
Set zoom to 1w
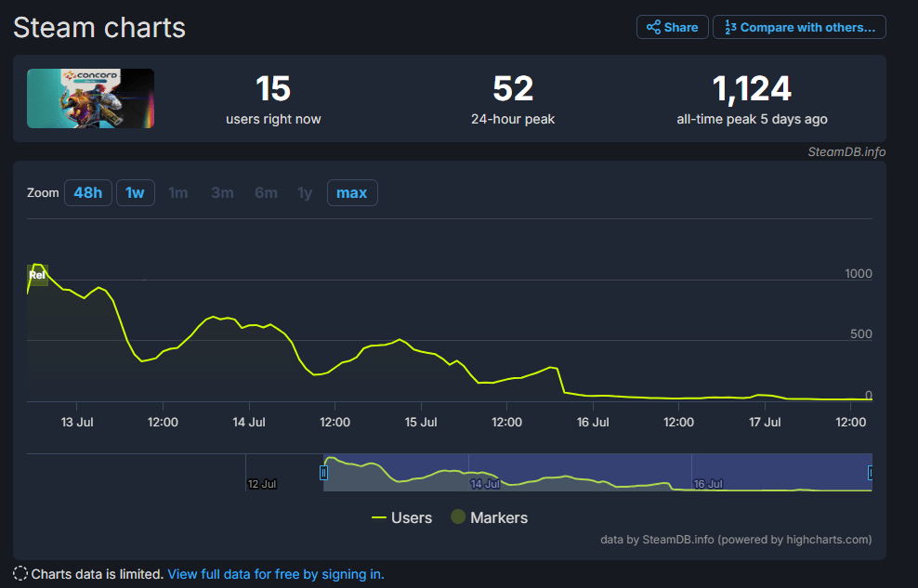136,192
